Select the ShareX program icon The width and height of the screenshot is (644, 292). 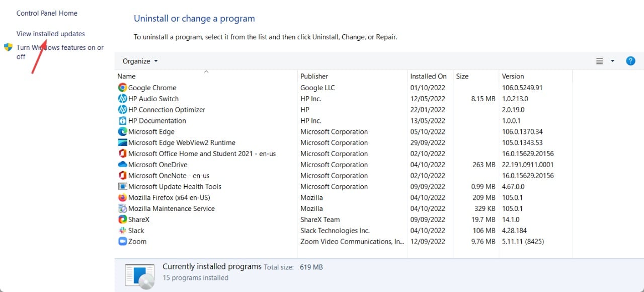click(x=122, y=220)
